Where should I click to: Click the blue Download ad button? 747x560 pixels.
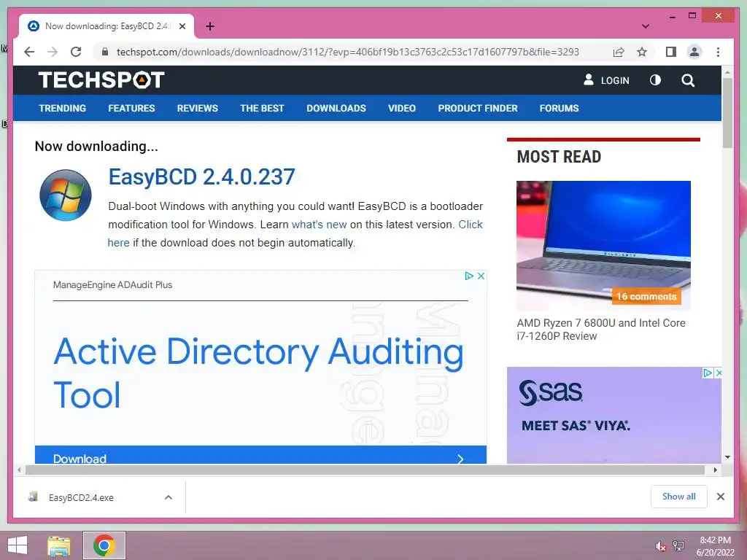[x=260, y=455]
